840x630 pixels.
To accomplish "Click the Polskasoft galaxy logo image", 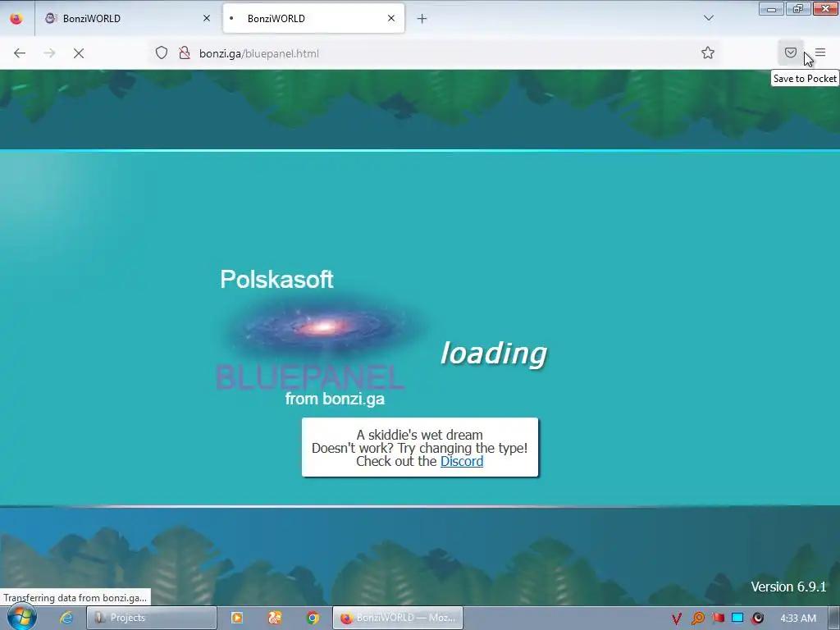I will point(323,326).
